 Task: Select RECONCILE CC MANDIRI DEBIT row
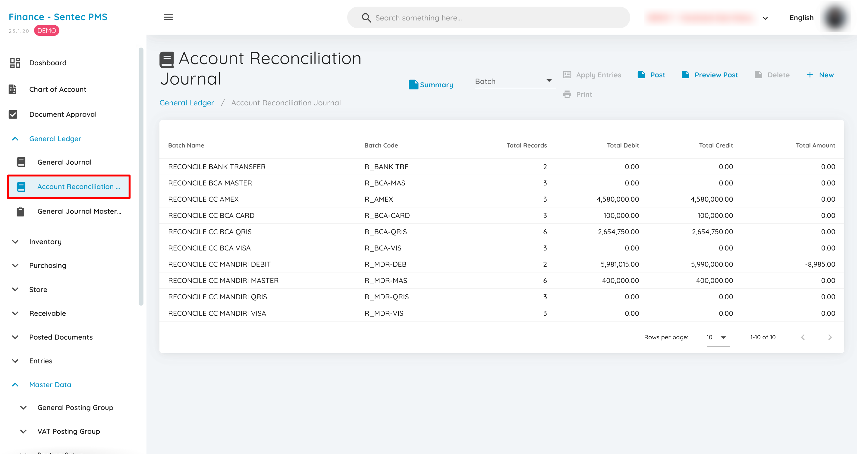pyautogui.click(x=502, y=264)
